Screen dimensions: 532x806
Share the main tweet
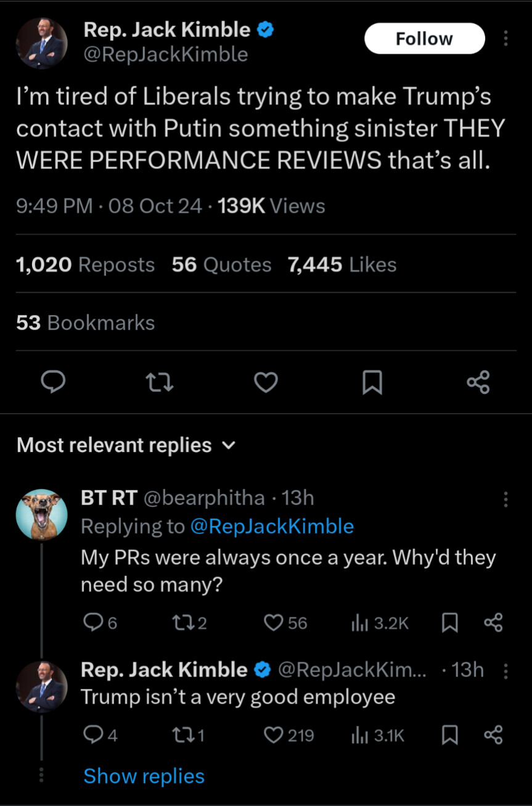point(478,383)
